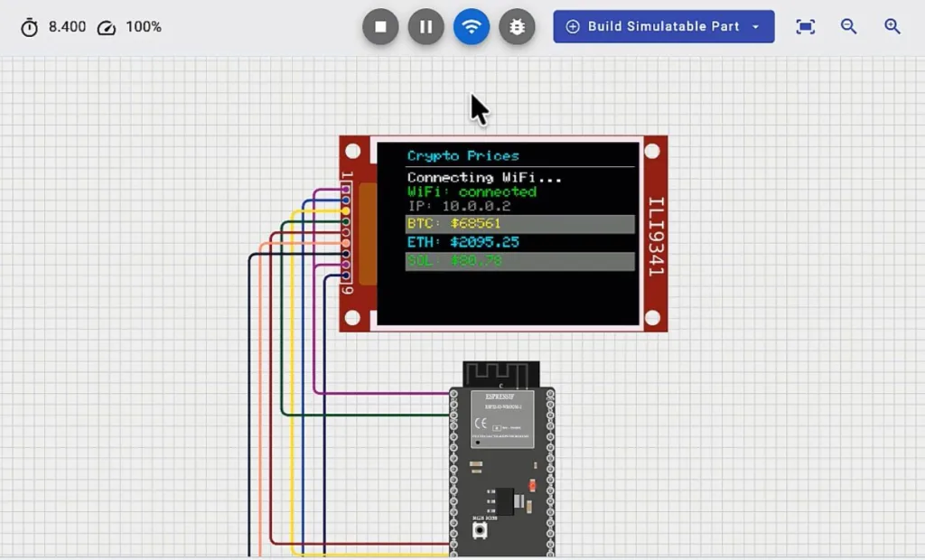The width and height of the screenshot is (925, 560).
Task: Click Build Simulatable Part button
Action: click(x=664, y=26)
